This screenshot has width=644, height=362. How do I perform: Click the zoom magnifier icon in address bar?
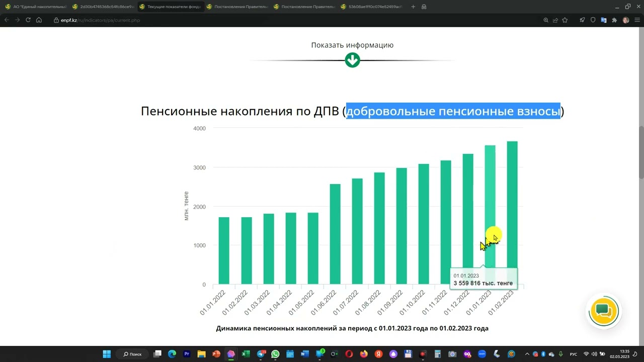pos(546,20)
